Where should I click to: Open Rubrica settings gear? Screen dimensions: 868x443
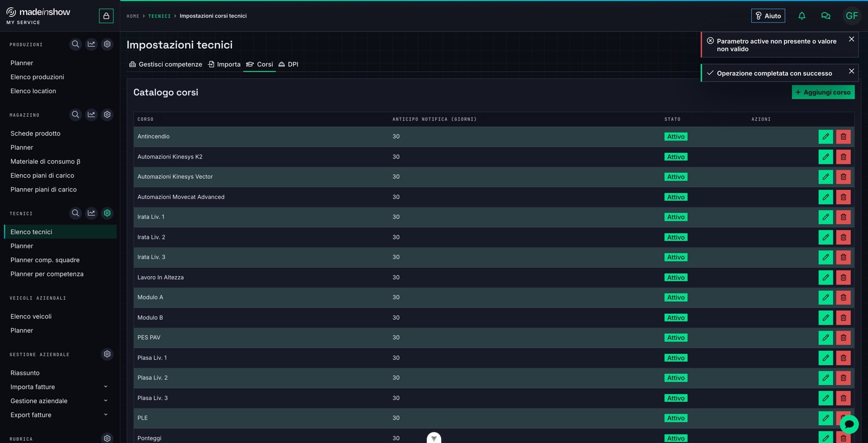tap(107, 438)
